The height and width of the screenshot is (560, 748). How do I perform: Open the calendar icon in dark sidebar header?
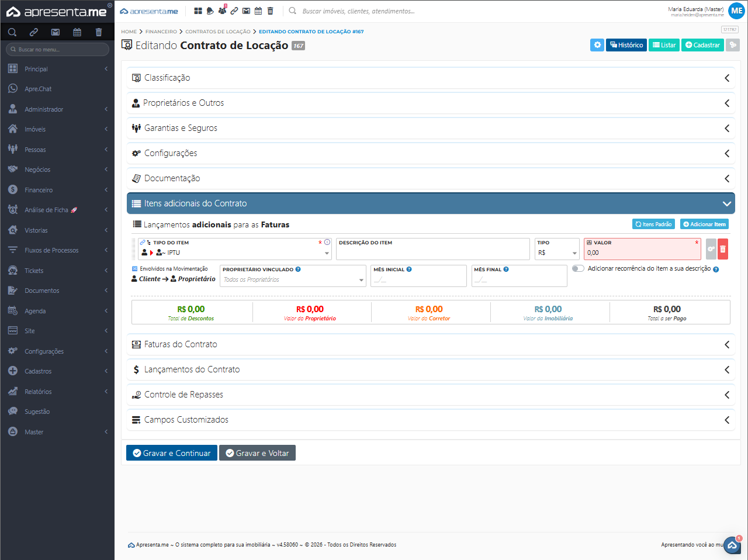click(x=77, y=32)
